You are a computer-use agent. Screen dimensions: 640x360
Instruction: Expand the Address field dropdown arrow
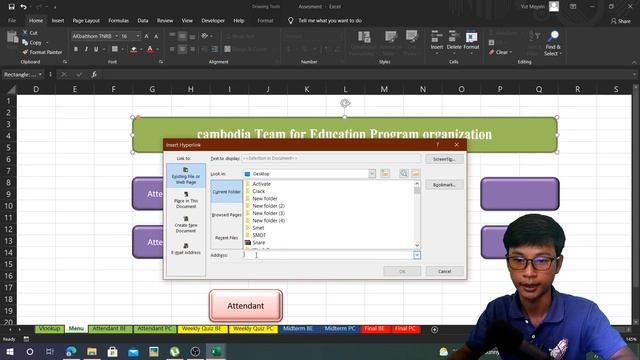tap(417, 255)
